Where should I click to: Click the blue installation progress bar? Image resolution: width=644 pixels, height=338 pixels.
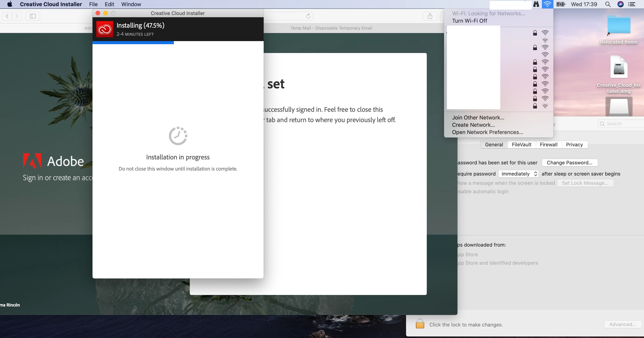coord(133,43)
